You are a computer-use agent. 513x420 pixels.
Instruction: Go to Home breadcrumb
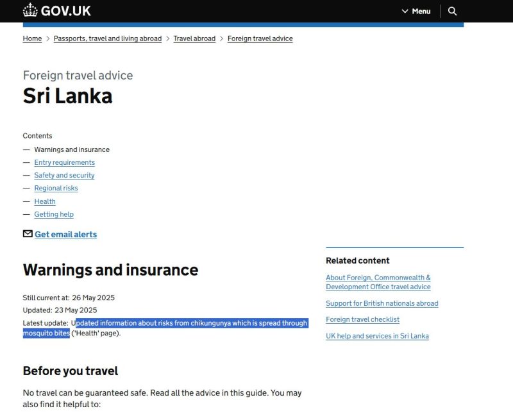tap(32, 38)
